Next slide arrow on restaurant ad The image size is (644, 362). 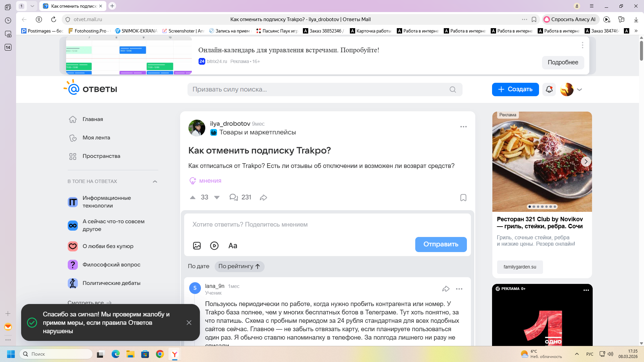click(x=586, y=162)
